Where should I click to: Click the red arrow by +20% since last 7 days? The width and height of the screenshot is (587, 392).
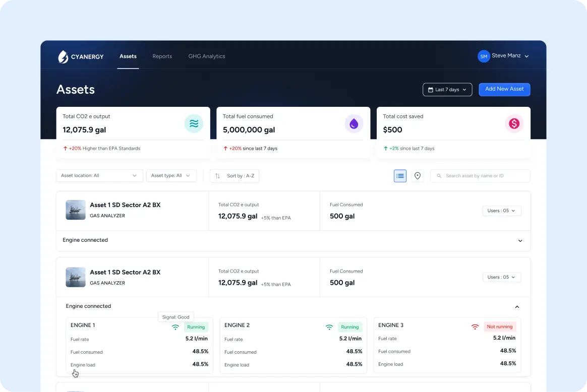click(225, 149)
